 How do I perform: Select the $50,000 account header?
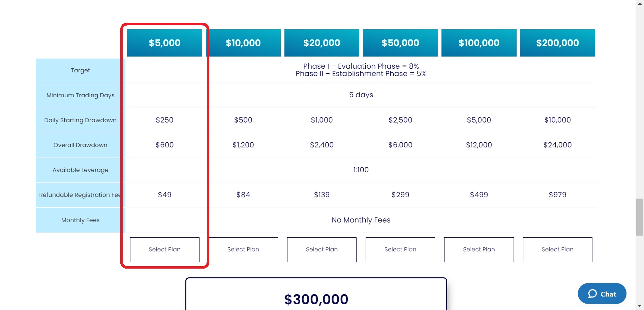click(400, 43)
